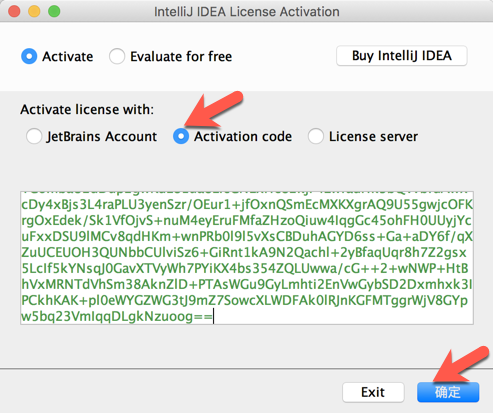
Task: Place cursor in line starting with cDy4xBjs3L4
Action: point(247,204)
